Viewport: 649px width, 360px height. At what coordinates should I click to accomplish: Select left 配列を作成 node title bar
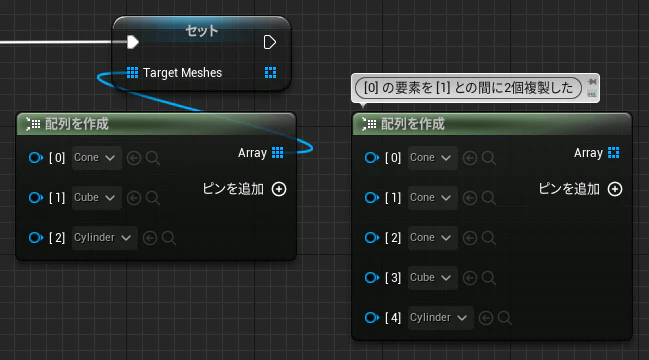[x=156, y=124]
